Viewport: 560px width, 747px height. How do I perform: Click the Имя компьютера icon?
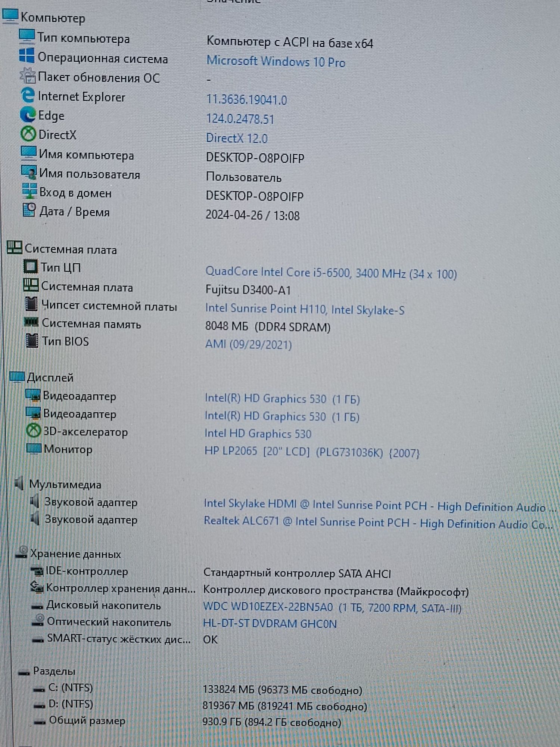[29, 153]
